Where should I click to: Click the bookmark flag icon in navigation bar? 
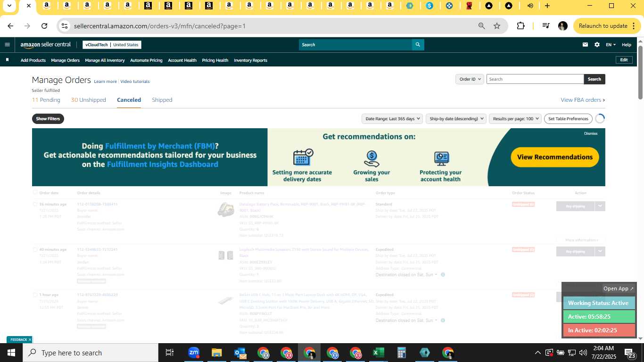[x=7, y=60]
